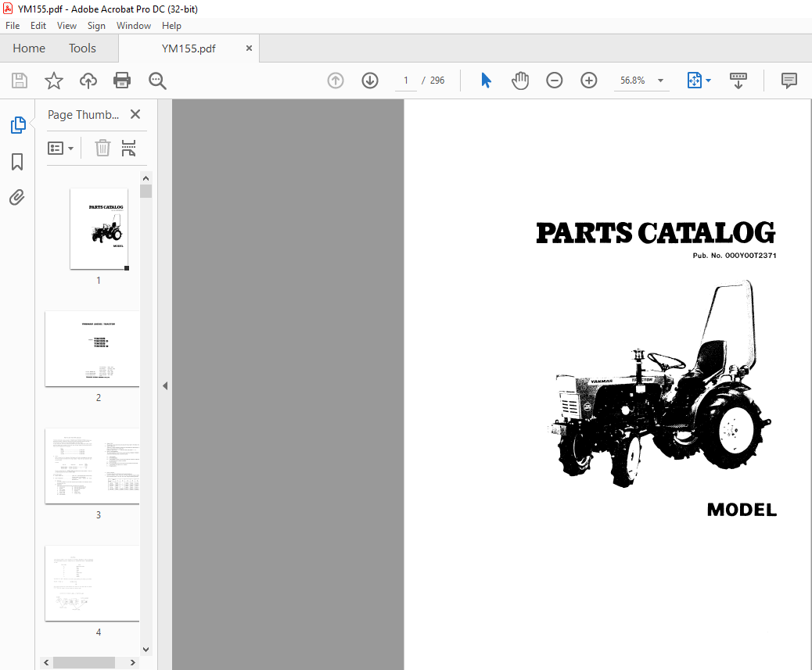This screenshot has height=670, width=812.
Task: Upload file to cloud icon
Action: pos(88,81)
